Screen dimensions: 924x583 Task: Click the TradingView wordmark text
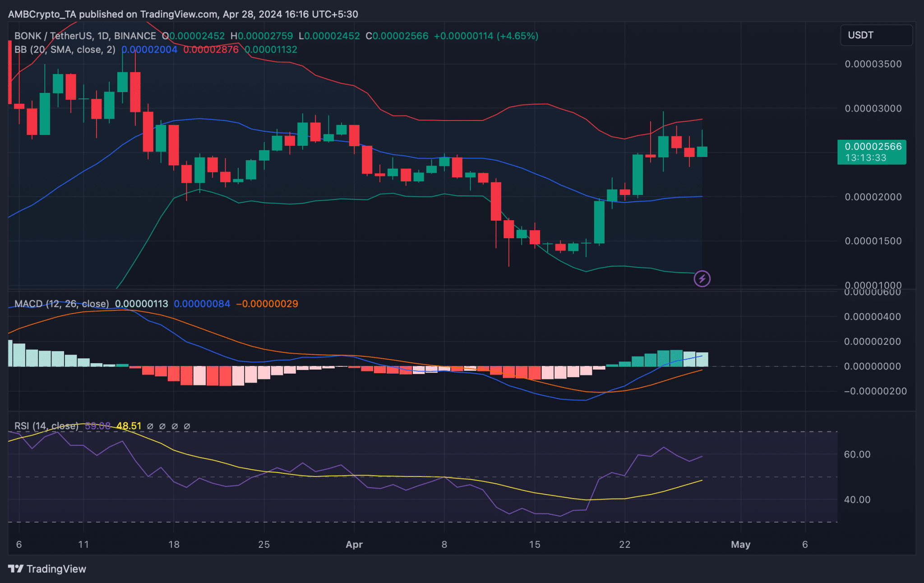pos(56,569)
